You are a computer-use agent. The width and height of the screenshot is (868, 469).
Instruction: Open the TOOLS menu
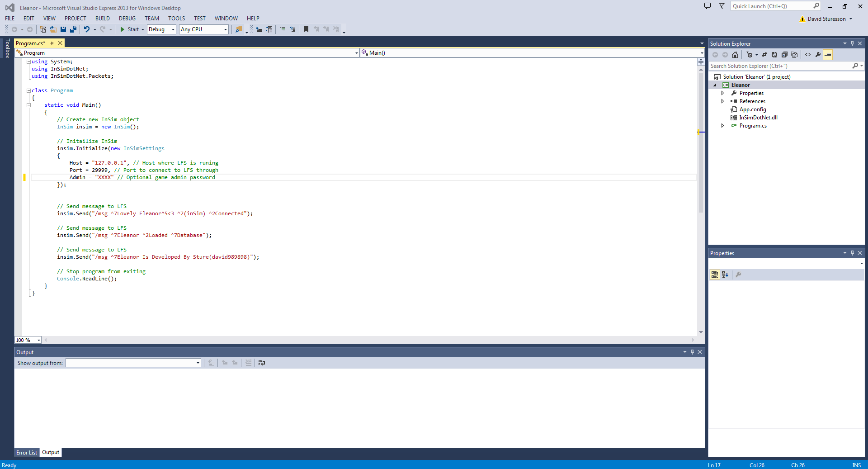click(177, 19)
